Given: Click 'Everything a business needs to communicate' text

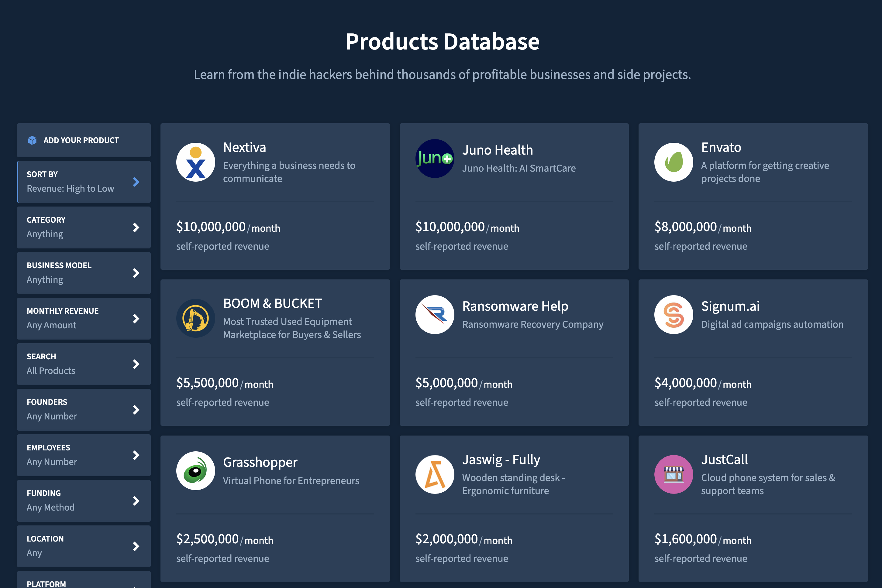Looking at the screenshot, I should click(289, 172).
